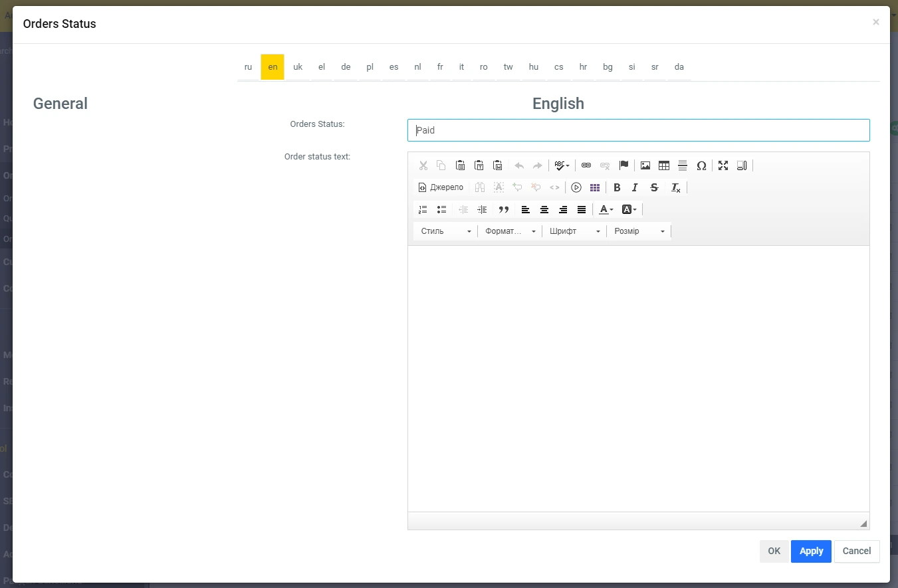Insert a special character with Omega icon
Screen dimensions: 898x588
[701, 165]
